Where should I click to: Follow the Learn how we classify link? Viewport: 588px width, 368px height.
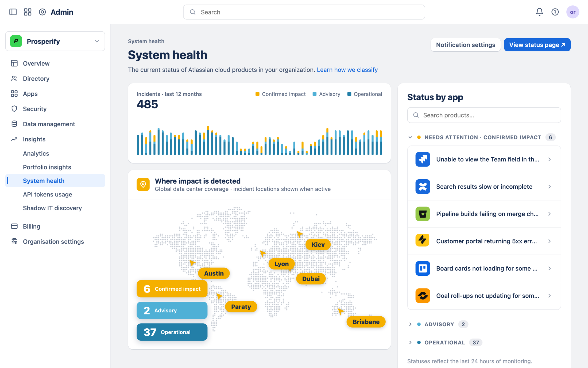tap(347, 70)
